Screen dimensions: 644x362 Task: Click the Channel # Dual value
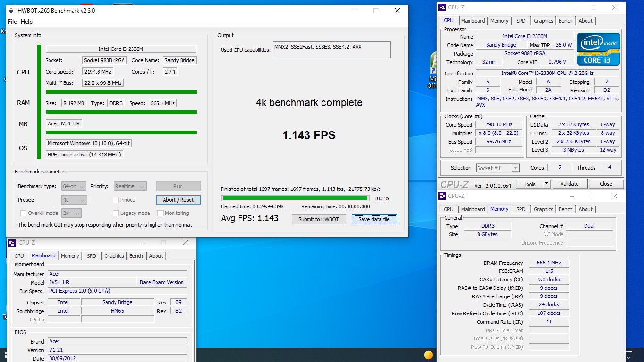[x=589, y=226]
